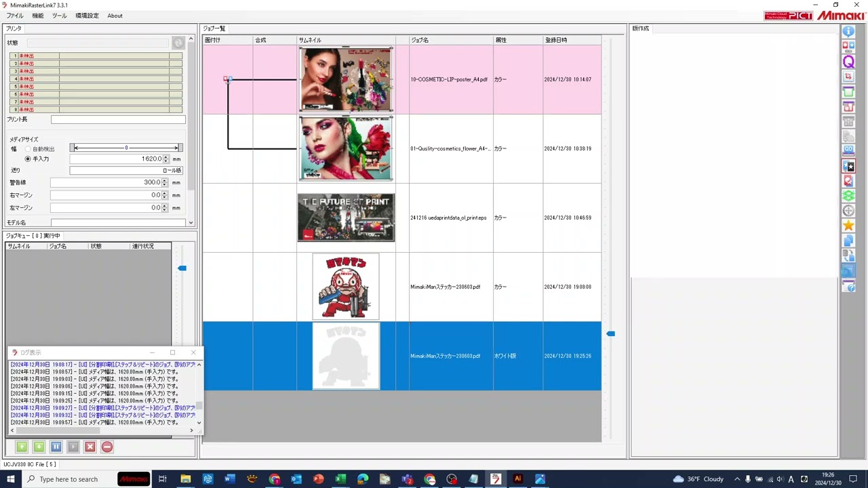
Task: Open File Explorer from the taskbar
Action: [x=185, y=479]
